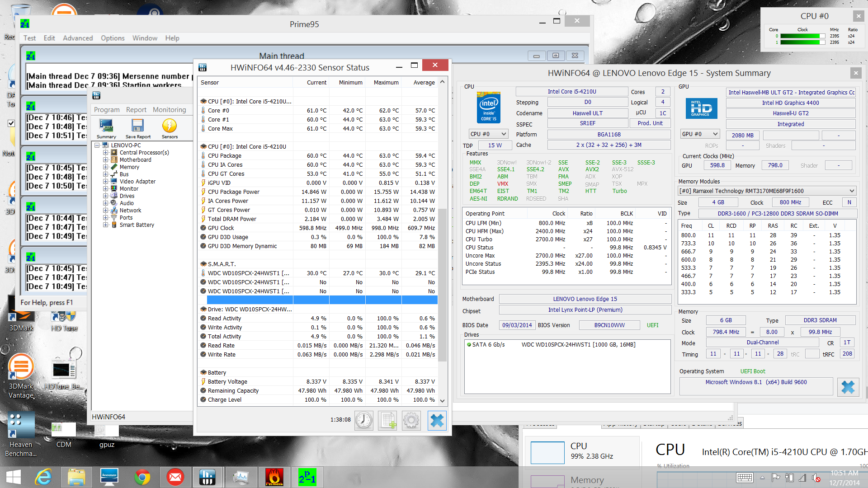Viewport: 868px width, 488px height.
Task: Click the blue X close-sensors icon
Action: pyautogui.click(x=437, y=420)
